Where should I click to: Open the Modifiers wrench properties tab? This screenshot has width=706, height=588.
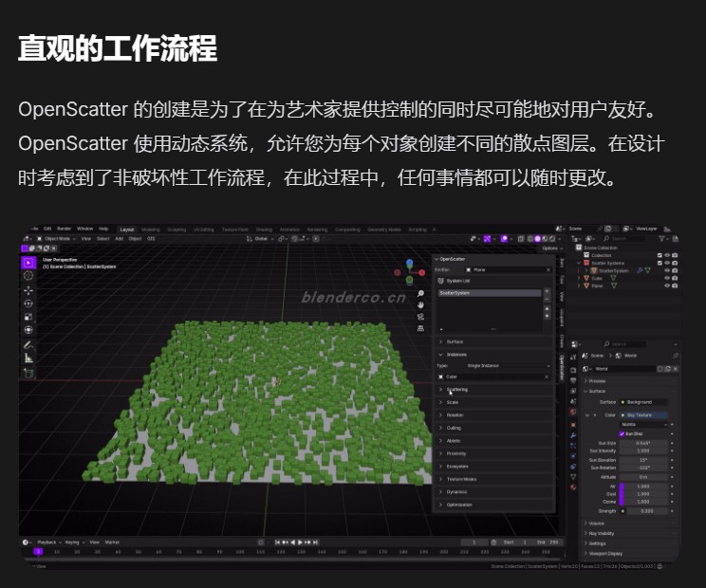click(573, 435)
